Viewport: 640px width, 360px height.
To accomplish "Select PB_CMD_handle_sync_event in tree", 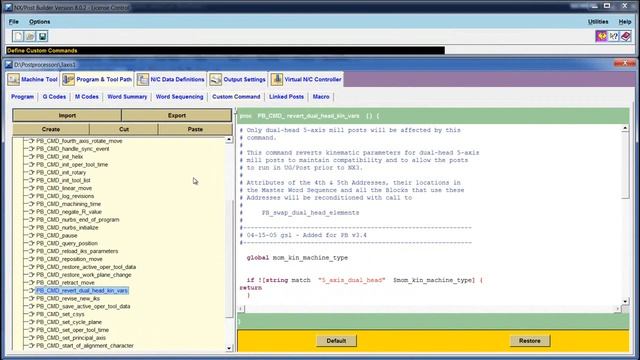I will click(x=73, y=149).
